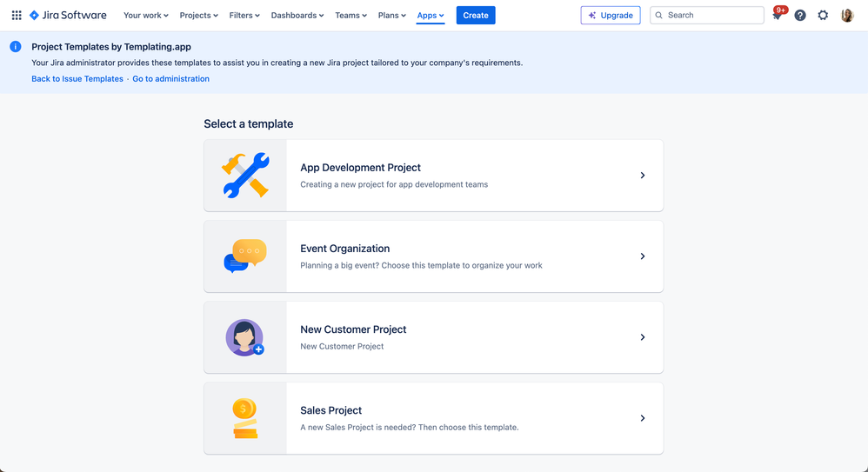Click the Create button
This screenshot has width=868, height=472.
(476, 16)
